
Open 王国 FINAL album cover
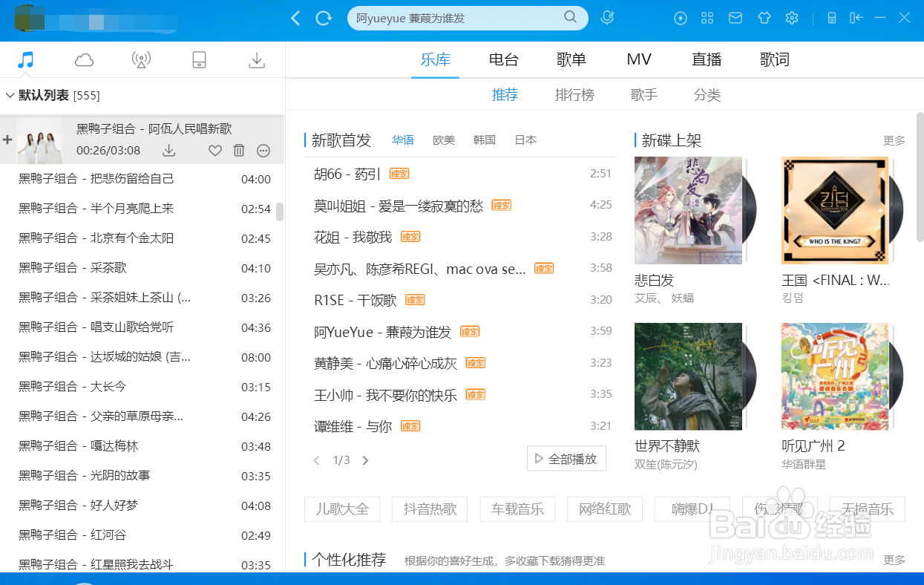click(x=835, y=210)
